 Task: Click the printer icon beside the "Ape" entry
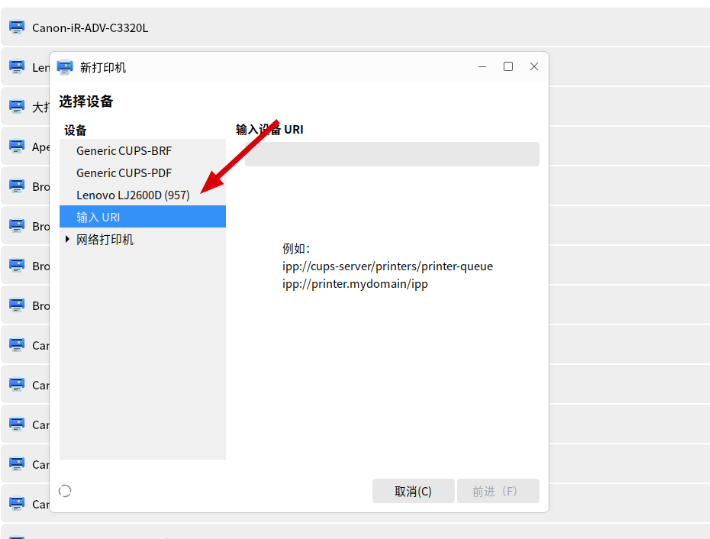click(16, 146)
